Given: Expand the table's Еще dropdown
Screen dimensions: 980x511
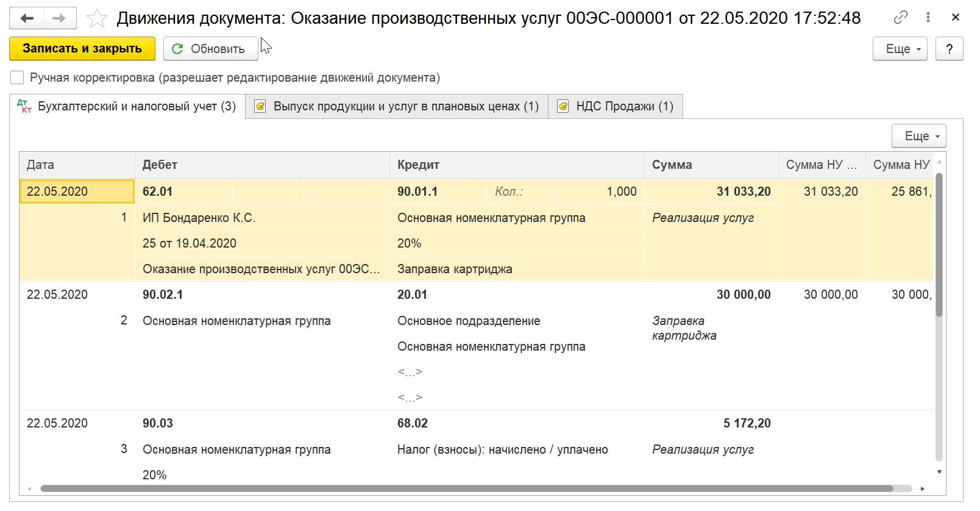Looking at the screenshot, I should click(918, 136).
